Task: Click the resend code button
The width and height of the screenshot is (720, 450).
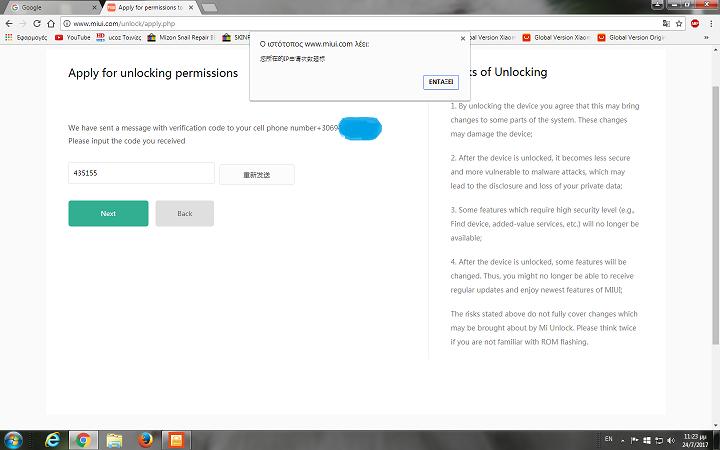Action: tap(257, 174)
